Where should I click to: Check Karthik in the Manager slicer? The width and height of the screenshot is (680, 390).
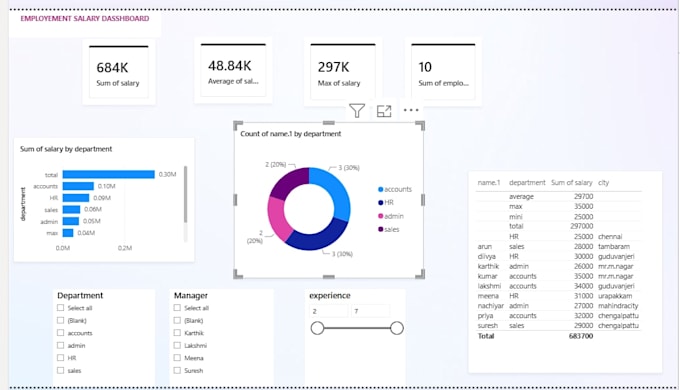click(177, 333)
